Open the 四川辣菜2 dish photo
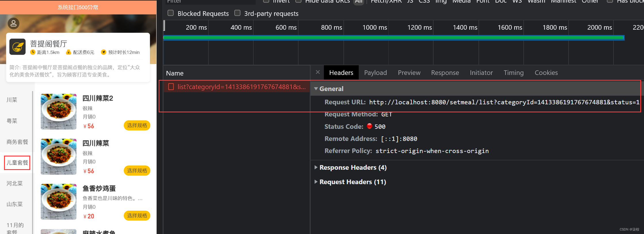The height and width of the screenshot is (234, 644). point(59,112)
